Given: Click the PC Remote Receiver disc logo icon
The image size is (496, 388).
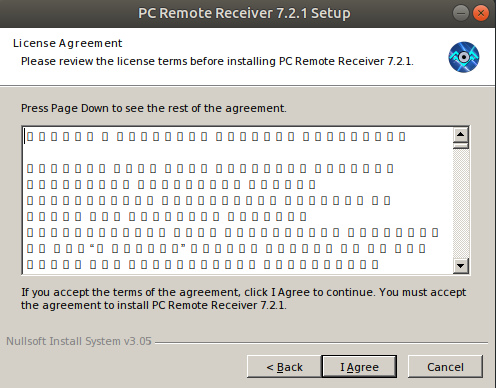Looking at the screenshot, I should [x=464, y=57].
